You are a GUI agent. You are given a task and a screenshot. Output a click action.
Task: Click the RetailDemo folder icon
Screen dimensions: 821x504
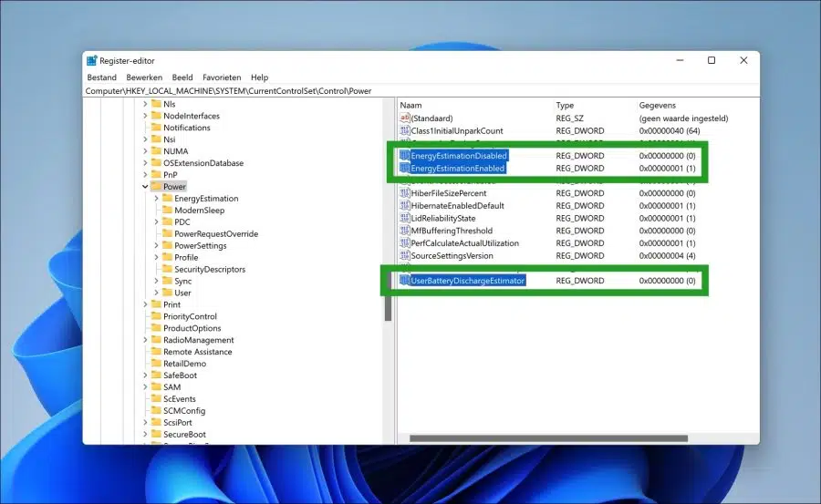click(156, 364)
